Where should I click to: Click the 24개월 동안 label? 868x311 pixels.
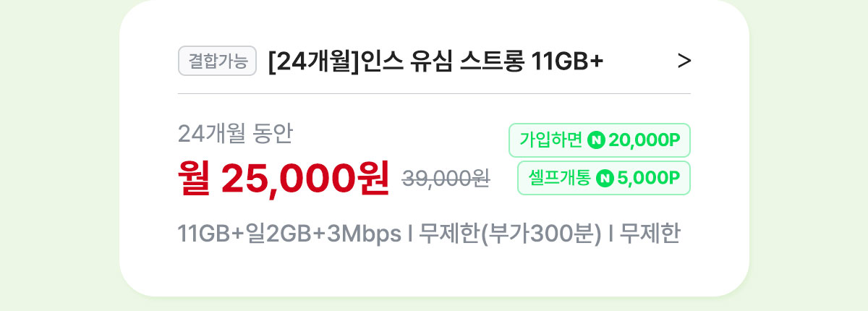tap(235, 134)
